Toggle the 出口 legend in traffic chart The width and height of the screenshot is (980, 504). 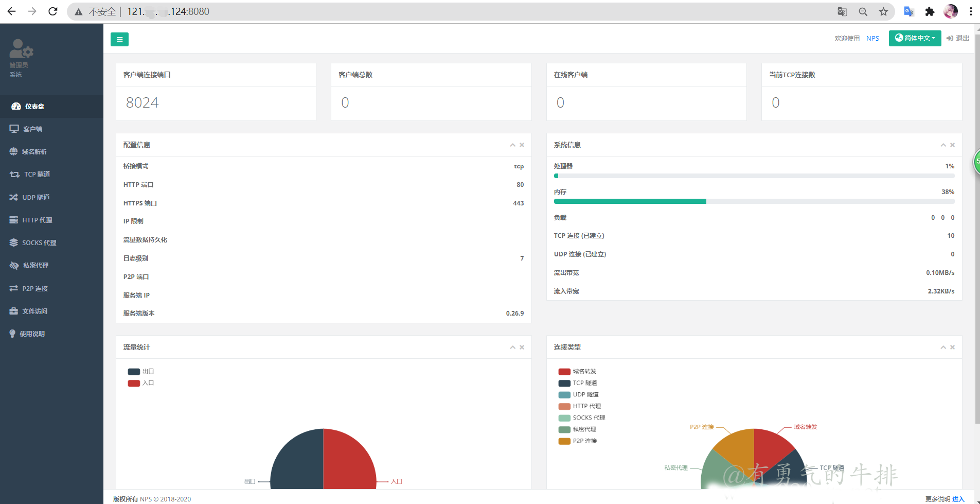pos(140,371)
